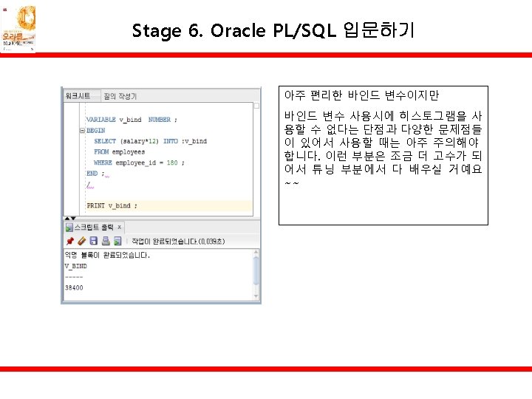Image resolution: width=532 pixels, height=399 pixels.
Task: Switch to the 질의 작성기 tab
Action: pyautogui.click(x=120, y=96)
